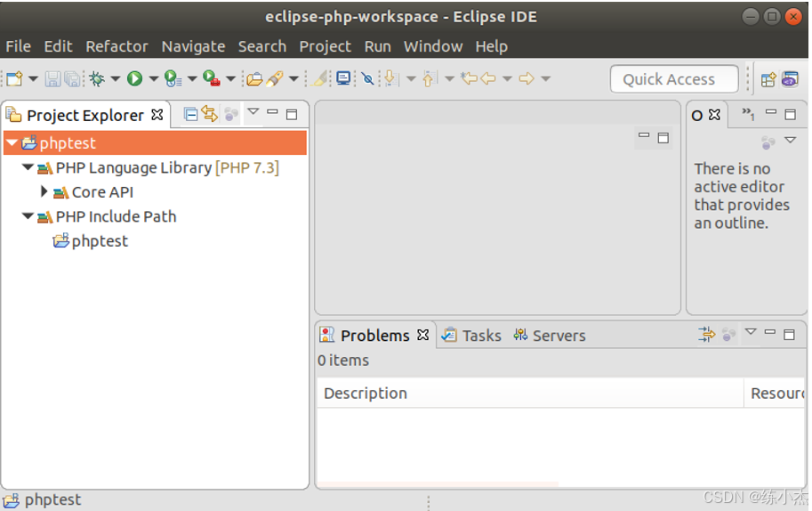Open the File menu

tap(18, 46)
